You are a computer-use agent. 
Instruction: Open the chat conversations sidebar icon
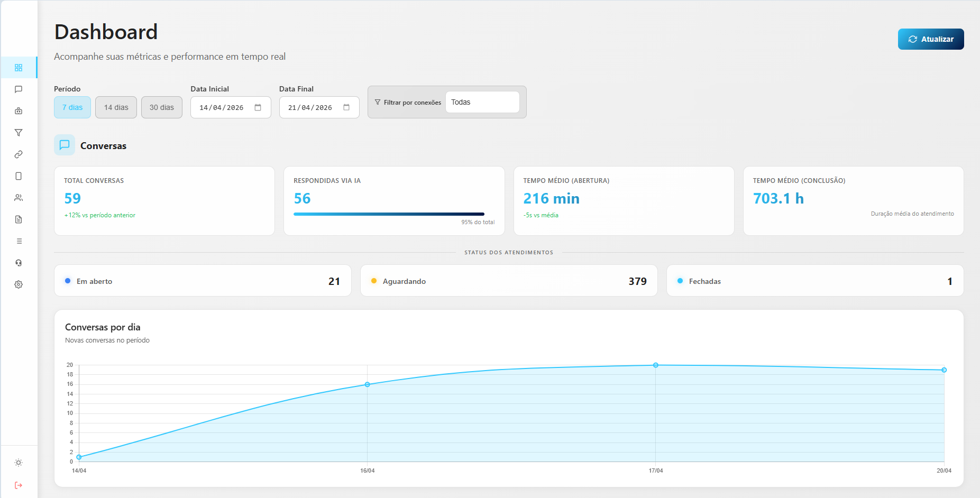[19, 89]
